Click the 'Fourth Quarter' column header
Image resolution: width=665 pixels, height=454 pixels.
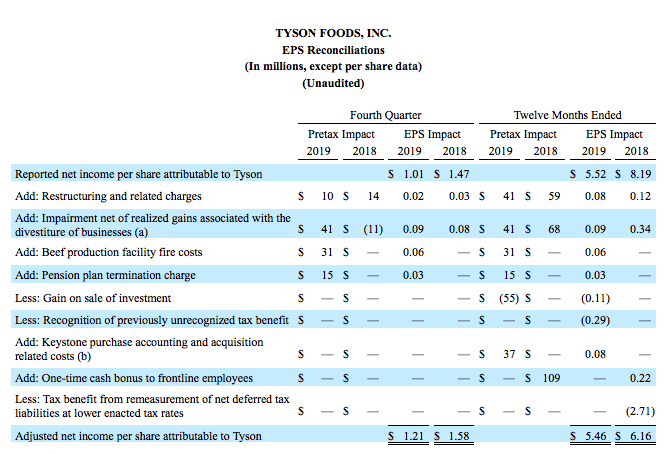[386, 115]
